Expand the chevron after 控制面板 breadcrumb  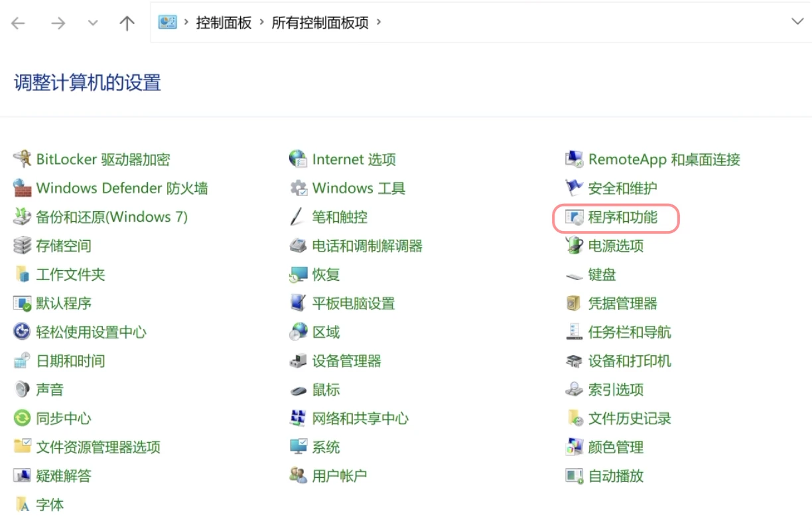pyautogui.click(x=262, y=22)
